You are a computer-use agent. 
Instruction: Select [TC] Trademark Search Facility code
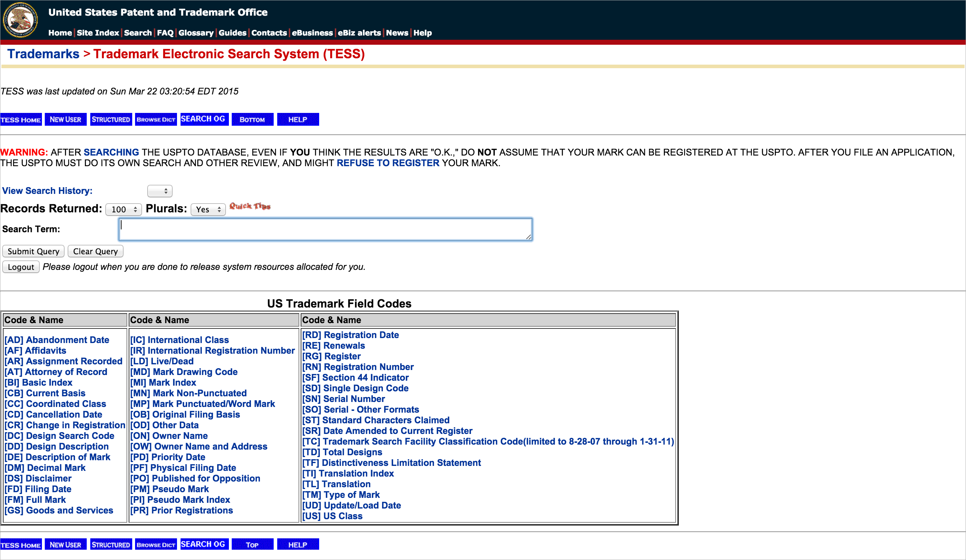point(488,442)
